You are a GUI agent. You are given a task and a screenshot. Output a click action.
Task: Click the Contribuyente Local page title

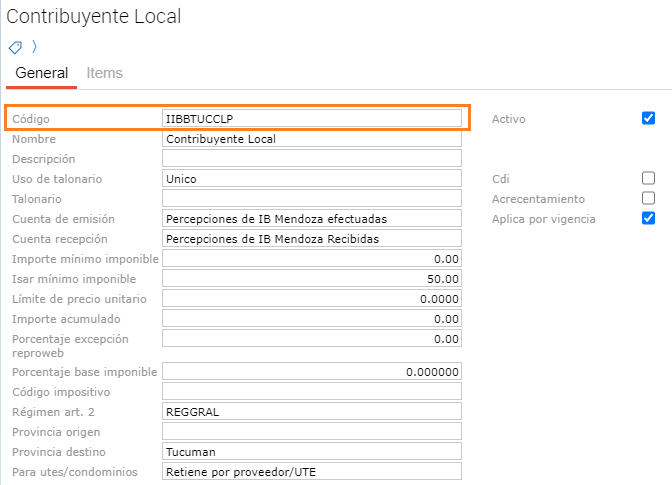point(94,17)
